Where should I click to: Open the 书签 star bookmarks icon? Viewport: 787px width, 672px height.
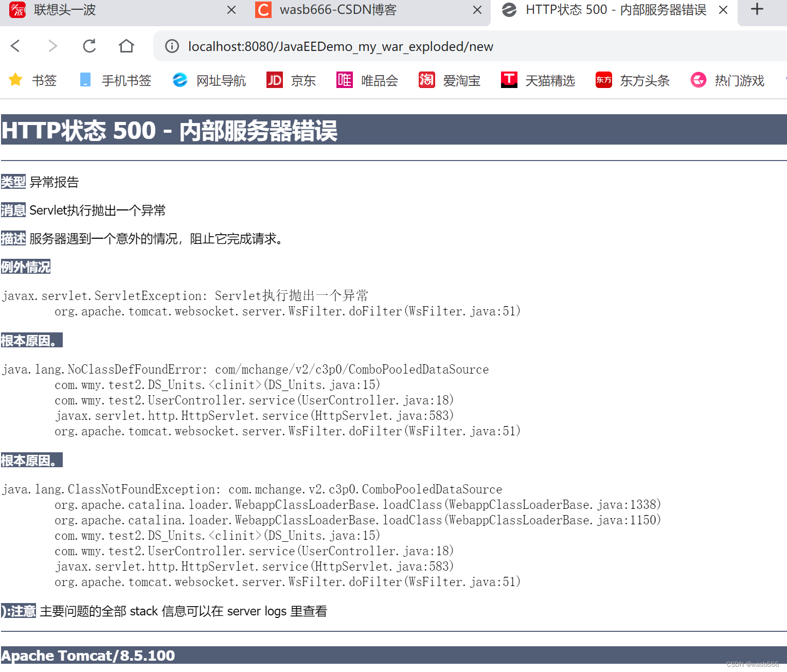point(15,80)
